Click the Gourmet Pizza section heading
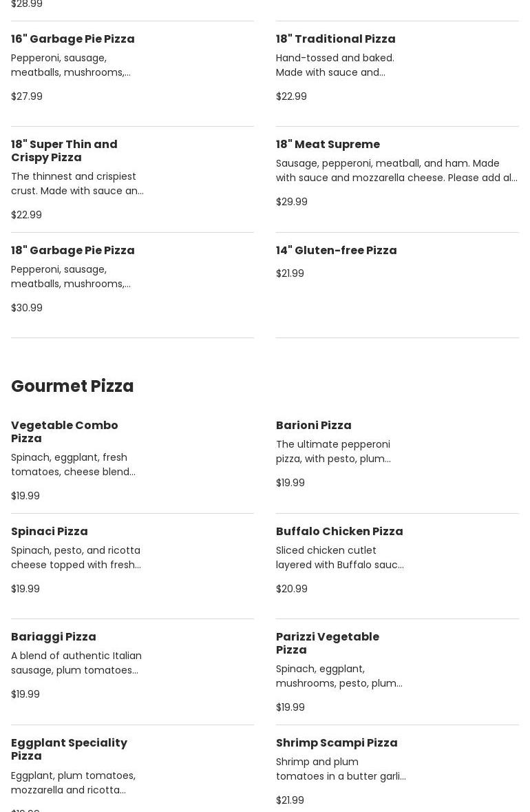The height and width of the screenshot is (812, 530). pos(72,386)
